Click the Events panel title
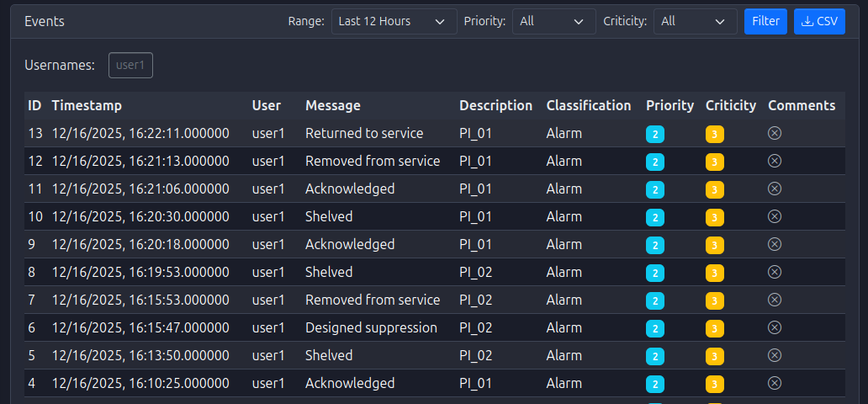 [x=45, y=22]
